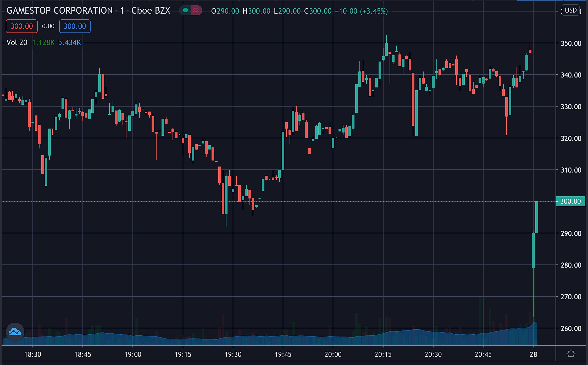Click the Vol 20 indicator label
The image size is (588, 365).
(17, 42)
